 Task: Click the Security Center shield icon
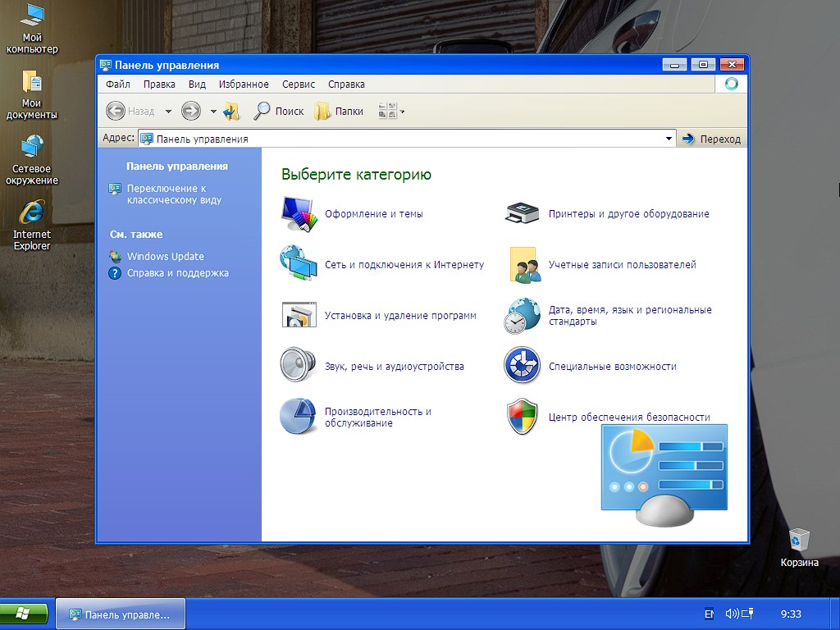[522, 417]
